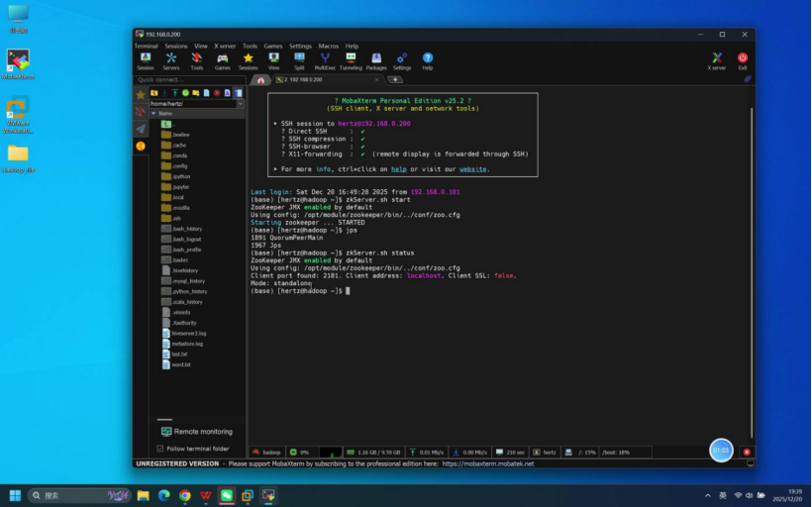
Task: Open Remote monitoring
Action: pos(197,432)
